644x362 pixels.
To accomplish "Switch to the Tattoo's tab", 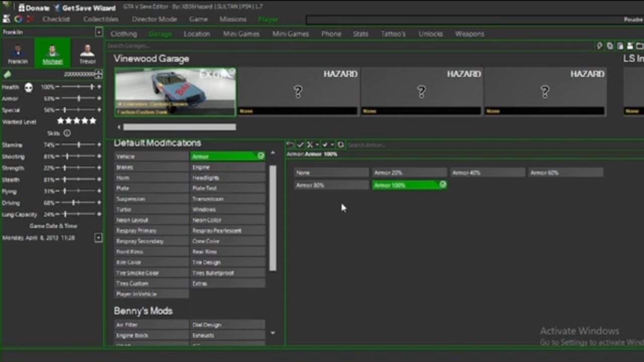I will [x=393, y=34].
